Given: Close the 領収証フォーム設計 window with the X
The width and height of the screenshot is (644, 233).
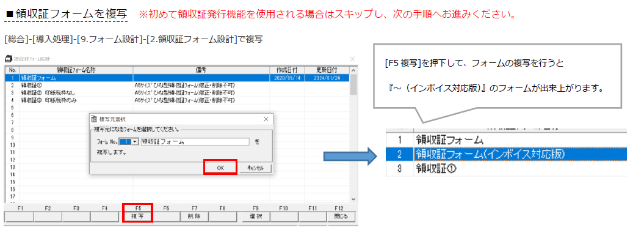Looking at the screenshot, I should [352, 59].
